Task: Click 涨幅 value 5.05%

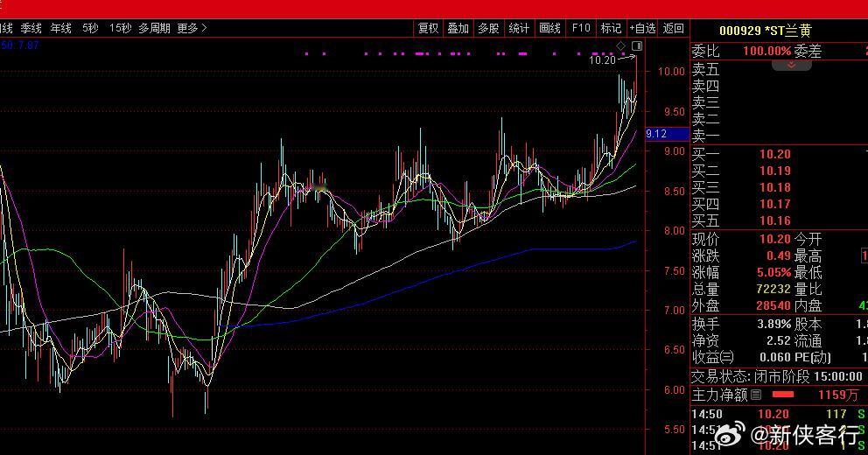Action: (x=773, y=272)
